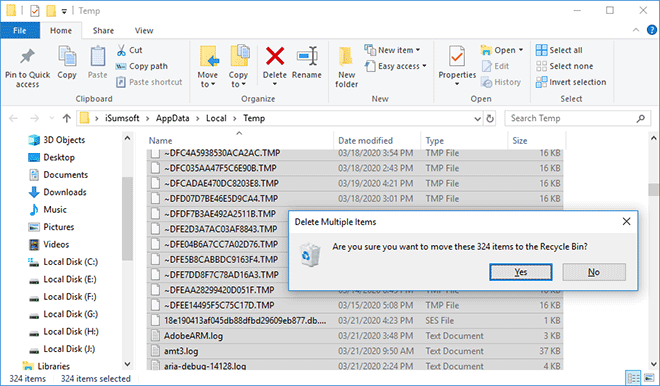
Task: Switch to the Share tab
Action: 103,31
